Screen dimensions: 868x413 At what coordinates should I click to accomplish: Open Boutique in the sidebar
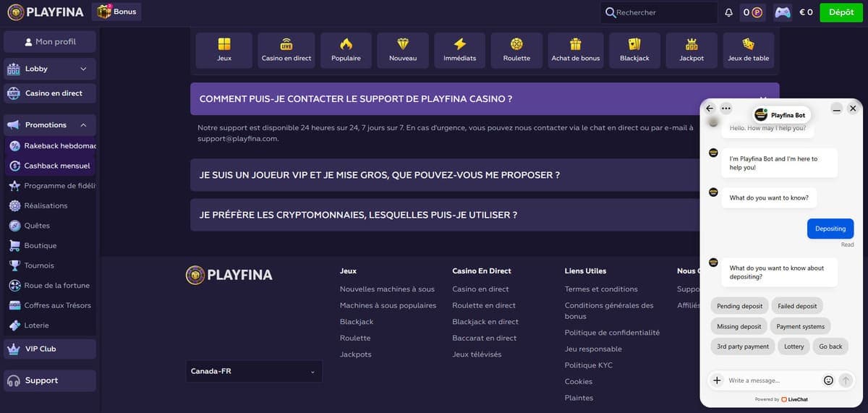pos(51,245)
